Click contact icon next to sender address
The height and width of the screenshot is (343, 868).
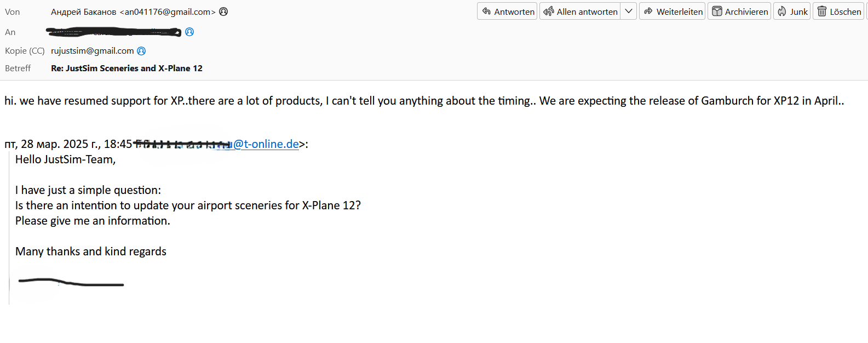tap(223, 12)
